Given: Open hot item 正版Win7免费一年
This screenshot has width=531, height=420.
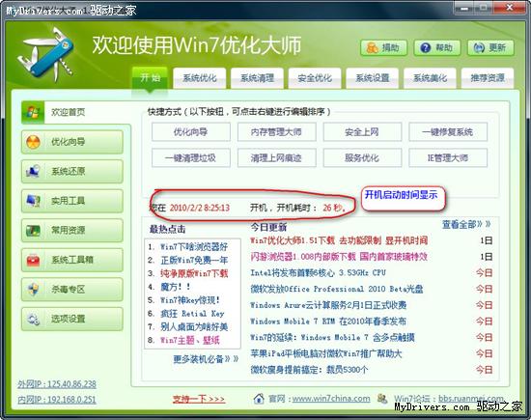Looking at the screenshot, I should click(194, 260).
